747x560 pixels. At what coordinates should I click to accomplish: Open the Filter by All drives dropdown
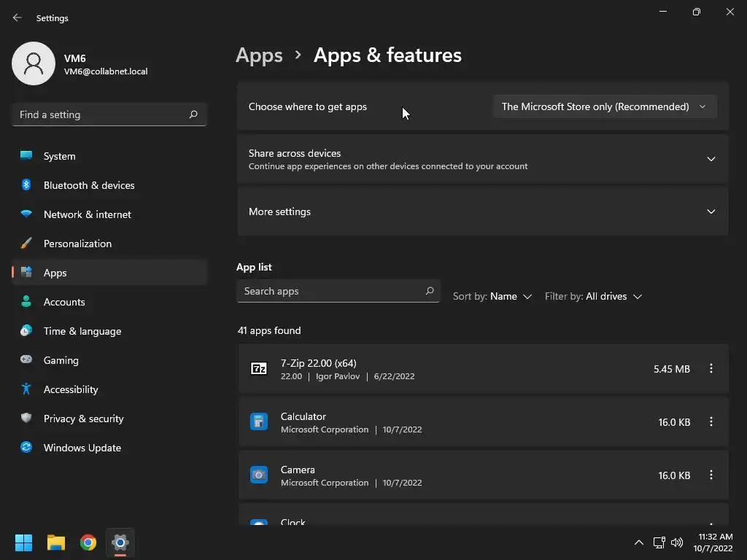pos(593,297)
